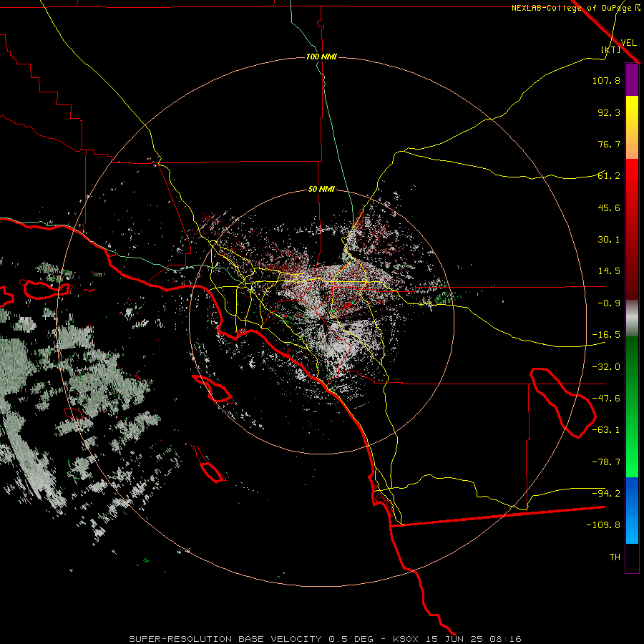Click the VEL legend title
Viewport: 644px width, 644px height.
tap(628, 43)
